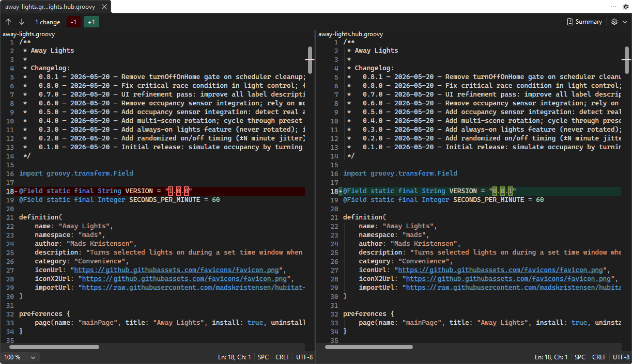632x364 pixels.
Task: Click the plus marker beside right line 18
Action: 341,191
